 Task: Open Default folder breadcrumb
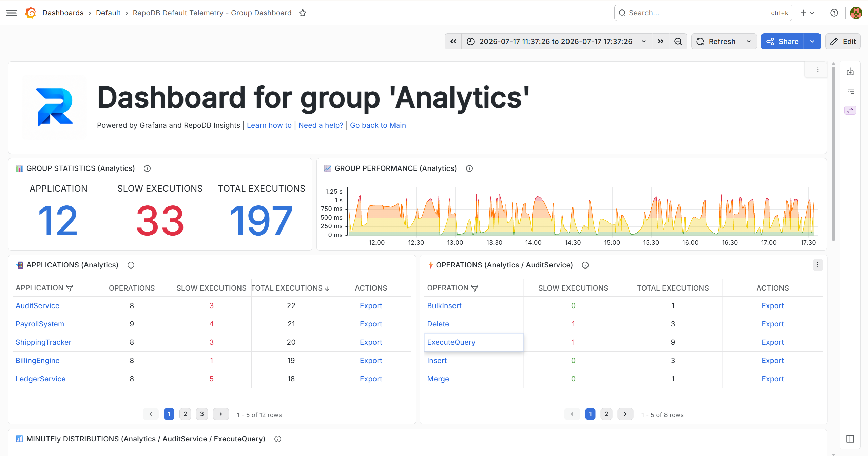(x=108, y=13)
